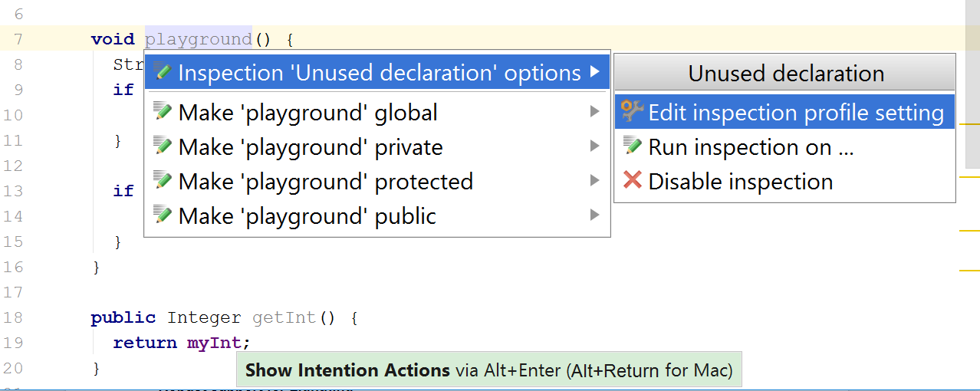This screenshot has height=391, width=980.
Task: Expand submenu arrow for Make 'playground' protected
Action: coord(594,181)
